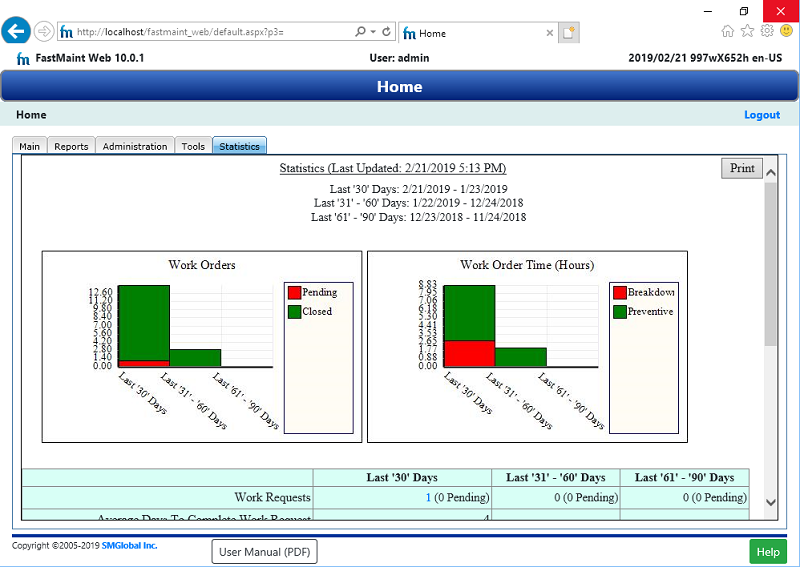
Task: Open the Administration tab
Action: click(x=135, y=146)
